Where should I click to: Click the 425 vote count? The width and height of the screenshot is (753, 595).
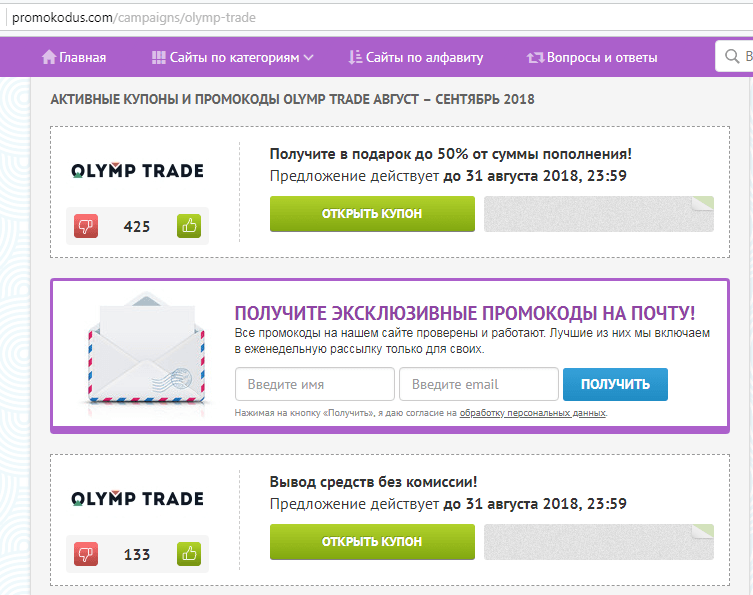click(137, 226)
